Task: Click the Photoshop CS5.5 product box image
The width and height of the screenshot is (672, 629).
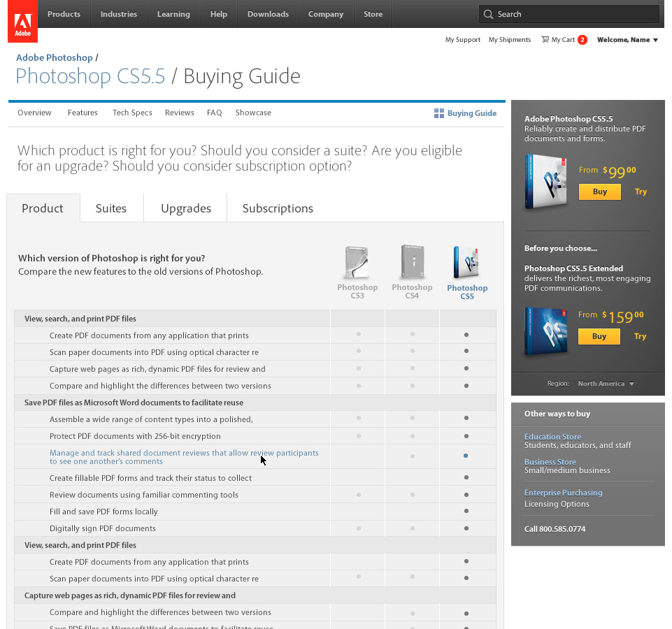Action: point(546,182)
